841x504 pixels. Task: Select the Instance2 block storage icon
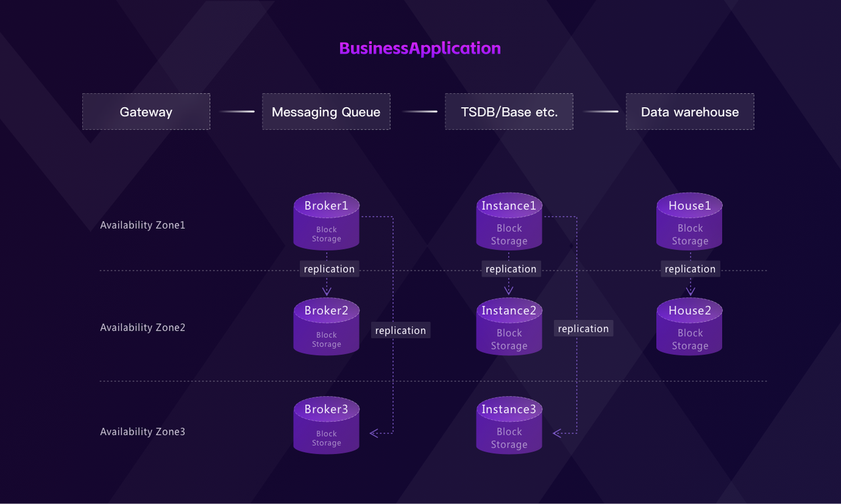[x=509, y=327]
